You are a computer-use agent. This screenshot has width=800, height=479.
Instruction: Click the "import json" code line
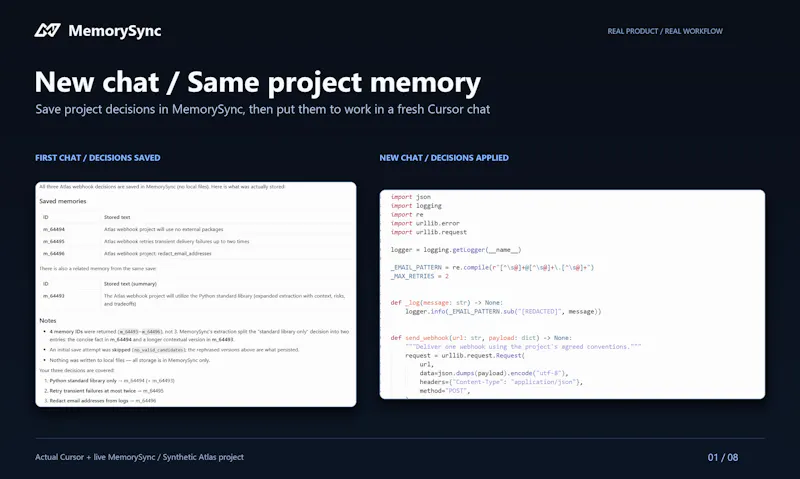411,196
